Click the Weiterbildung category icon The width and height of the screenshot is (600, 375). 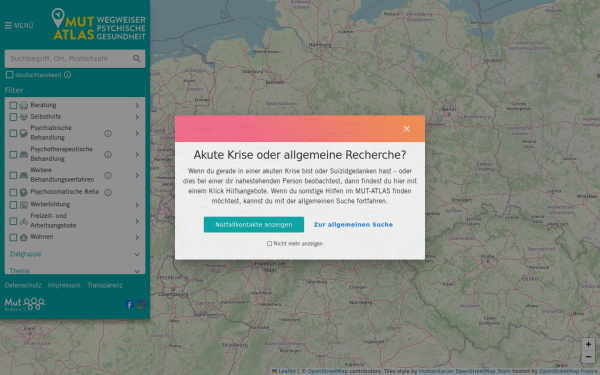pyautogui.click(x=24, y=205)
